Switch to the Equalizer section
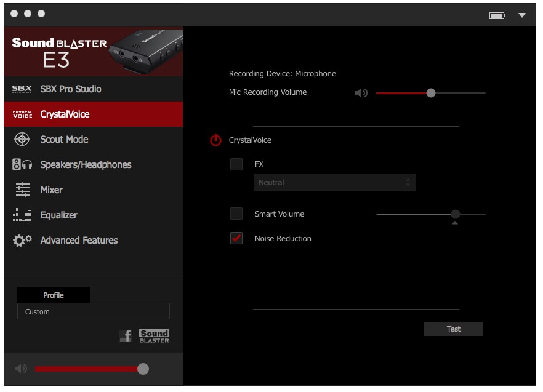 59,215
